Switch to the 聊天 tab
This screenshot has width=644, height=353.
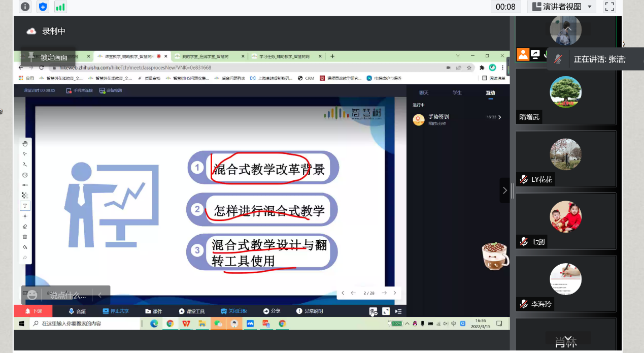pos(424,93)
